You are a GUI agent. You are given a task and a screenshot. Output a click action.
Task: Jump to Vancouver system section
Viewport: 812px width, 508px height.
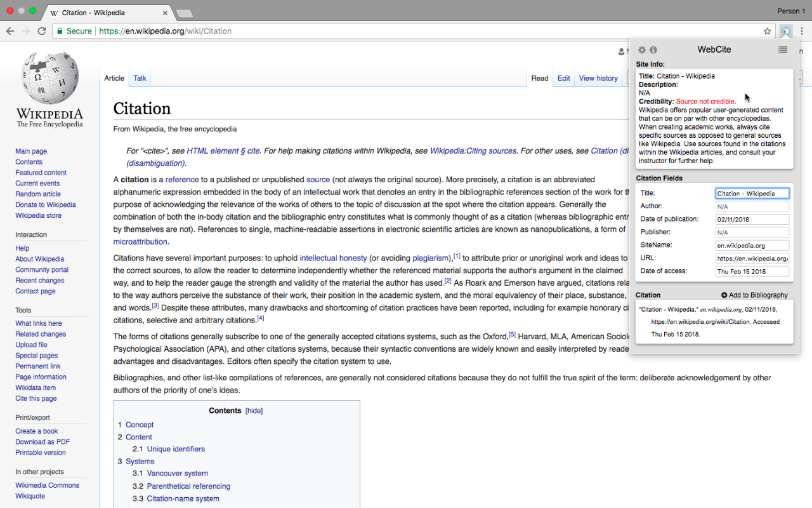178,474
